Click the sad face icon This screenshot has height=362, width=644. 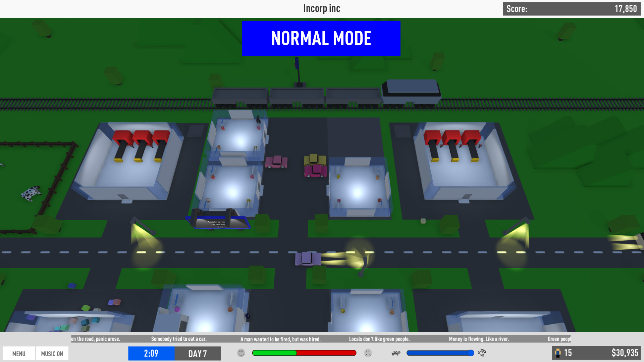click(368, 353)
